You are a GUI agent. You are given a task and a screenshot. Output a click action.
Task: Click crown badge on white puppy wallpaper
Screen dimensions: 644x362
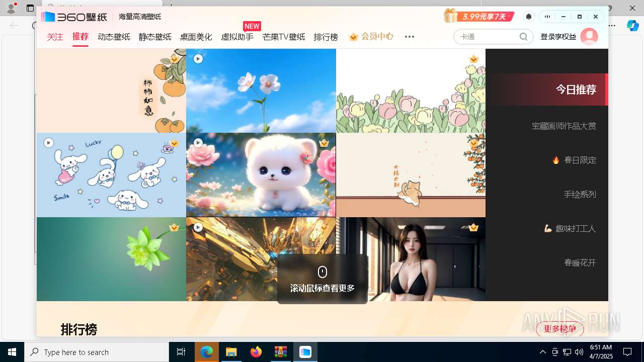pyautogui.click(x=324, y=143)
